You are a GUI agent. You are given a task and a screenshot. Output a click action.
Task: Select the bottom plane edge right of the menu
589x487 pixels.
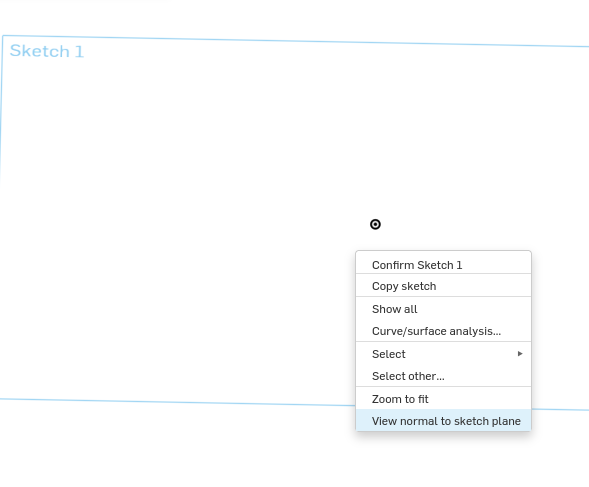(x=560, y=409)
